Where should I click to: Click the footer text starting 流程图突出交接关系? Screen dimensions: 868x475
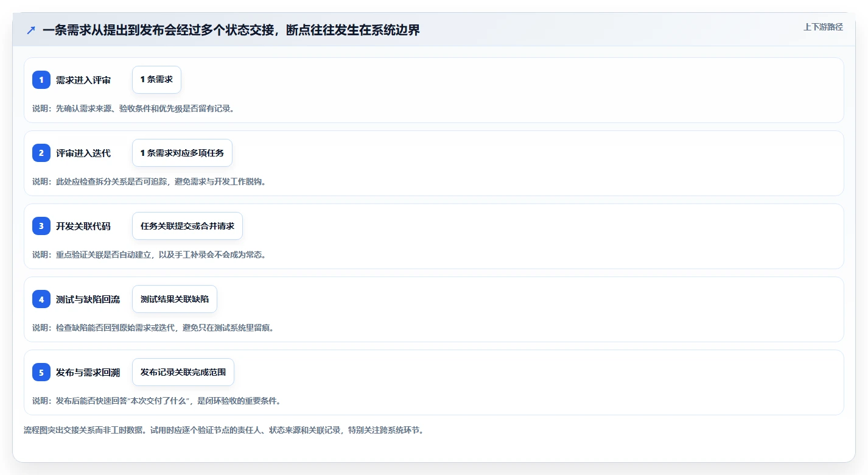223,430
